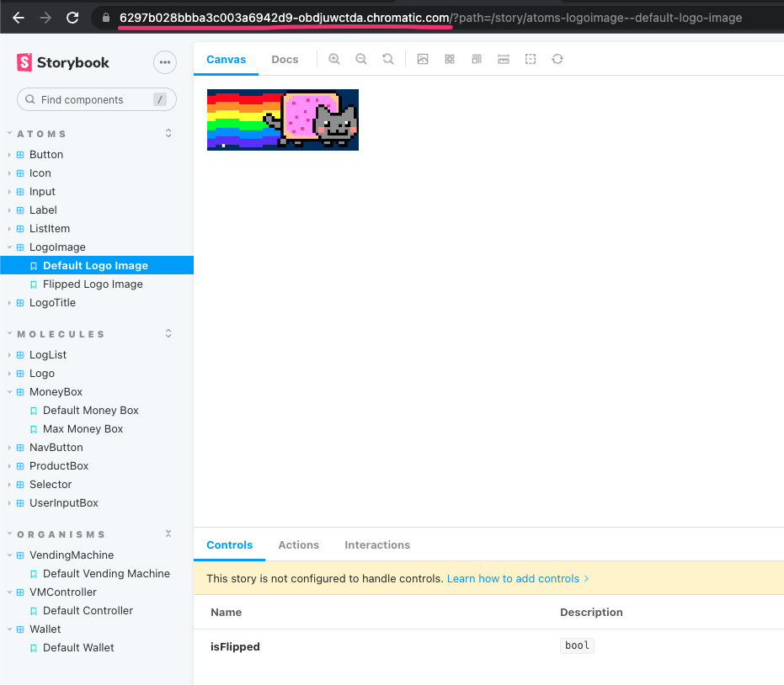Expand the Selector component
The image size is (784, 685).
(51, 484)
